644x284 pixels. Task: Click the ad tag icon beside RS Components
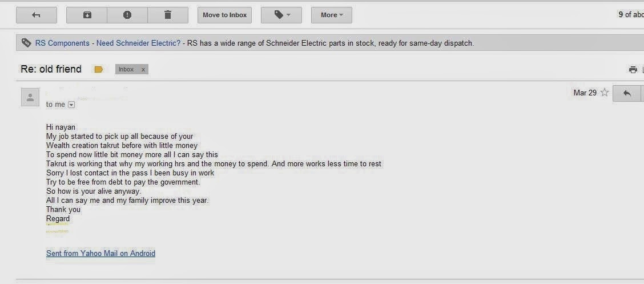point(26,43)
